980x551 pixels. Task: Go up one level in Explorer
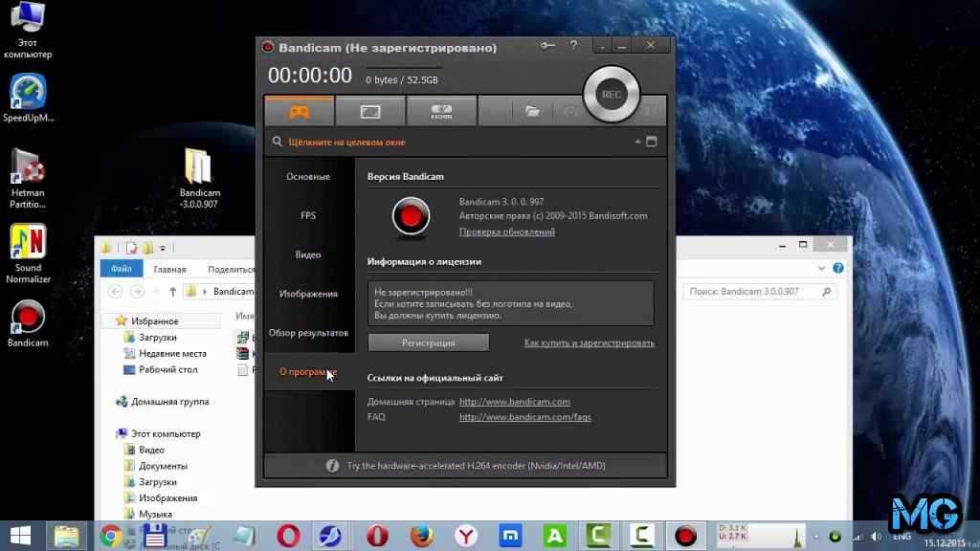coord(172,291)
